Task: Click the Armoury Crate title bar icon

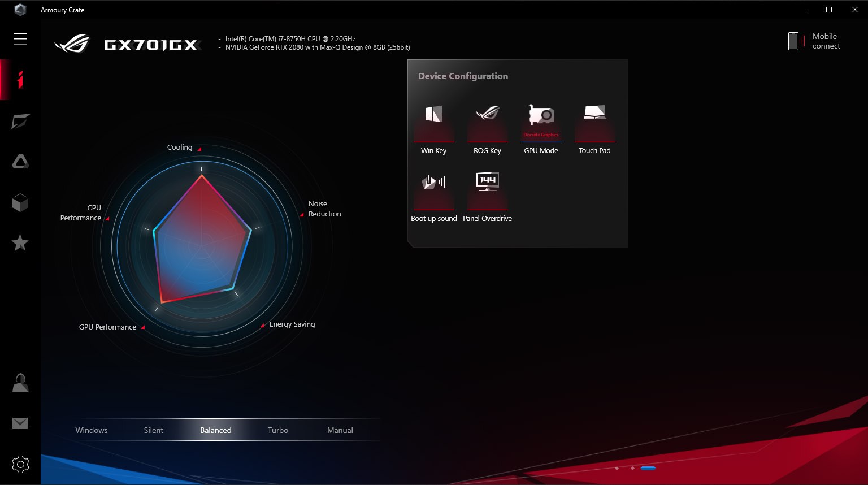Action: coord(20,10)
